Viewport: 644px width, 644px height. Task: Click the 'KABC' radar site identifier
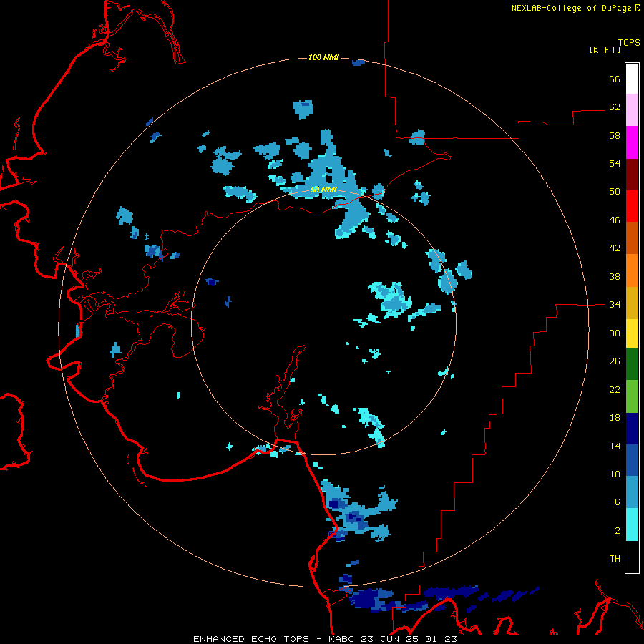(342, 639)
